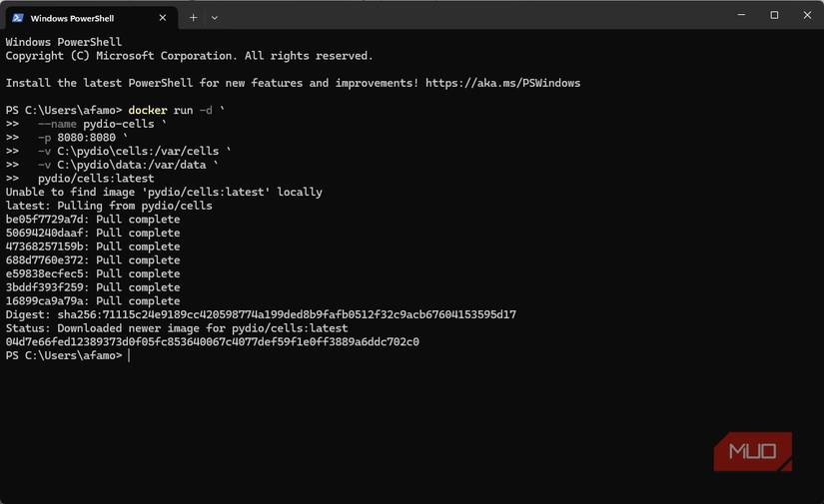Click the container ID starting with 04d7e66fed
The height and width of the screenshot is (504, 824).
coord(212,341)
